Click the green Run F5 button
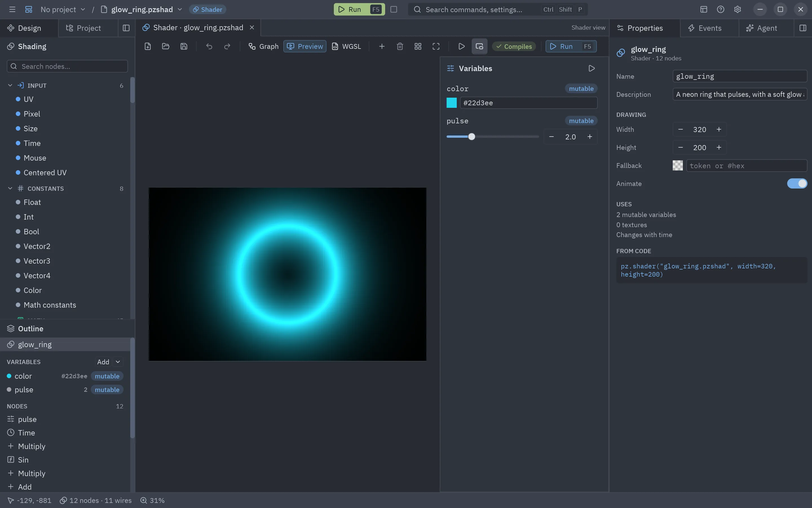The height and width of the screenshot is (508, 812). [x=359, y=9]
